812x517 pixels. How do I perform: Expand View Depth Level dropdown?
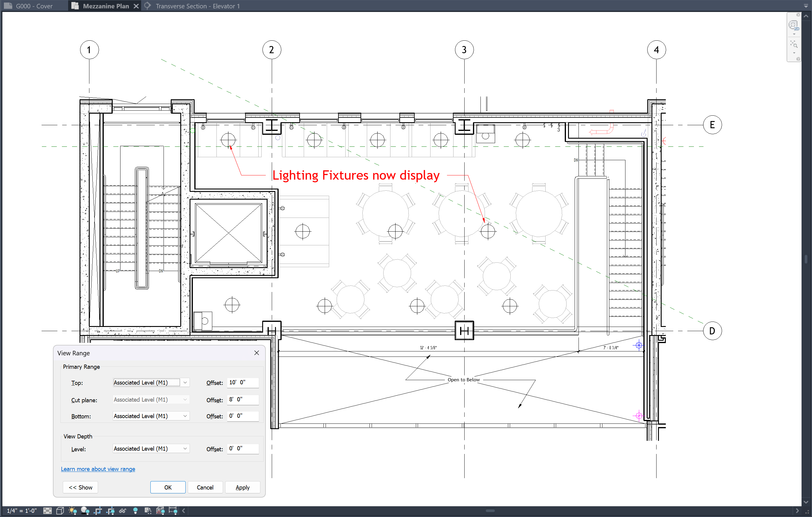(x=185, y=449)
